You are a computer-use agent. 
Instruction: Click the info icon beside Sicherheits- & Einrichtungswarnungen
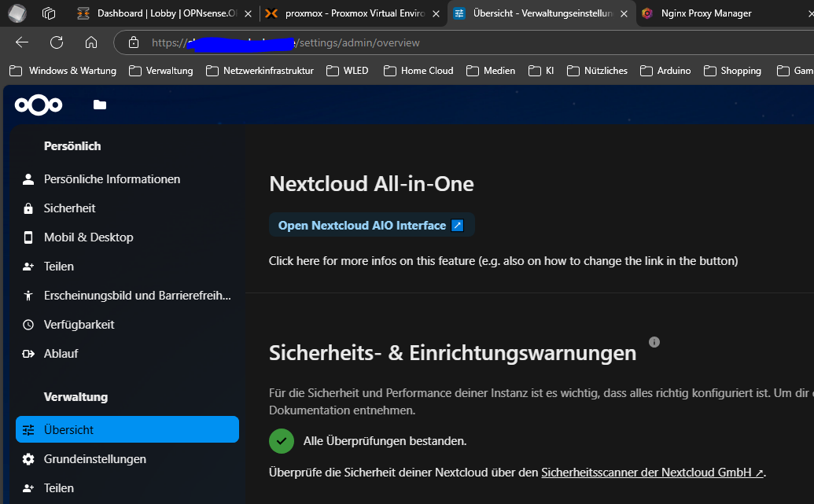click(654, 342)
